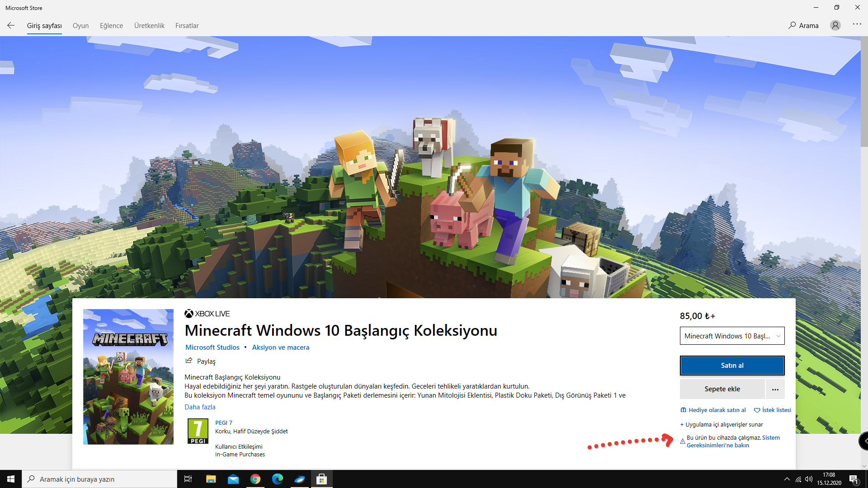Go back with the arrow button
The width and height of the screenshot is (868, 488).
(11, 25)
